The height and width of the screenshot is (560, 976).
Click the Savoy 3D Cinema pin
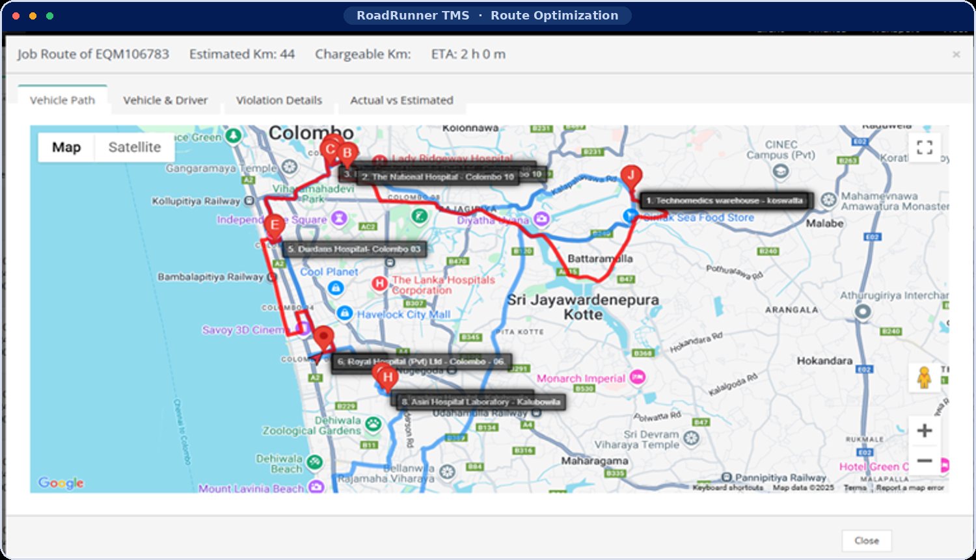[303, 329]
